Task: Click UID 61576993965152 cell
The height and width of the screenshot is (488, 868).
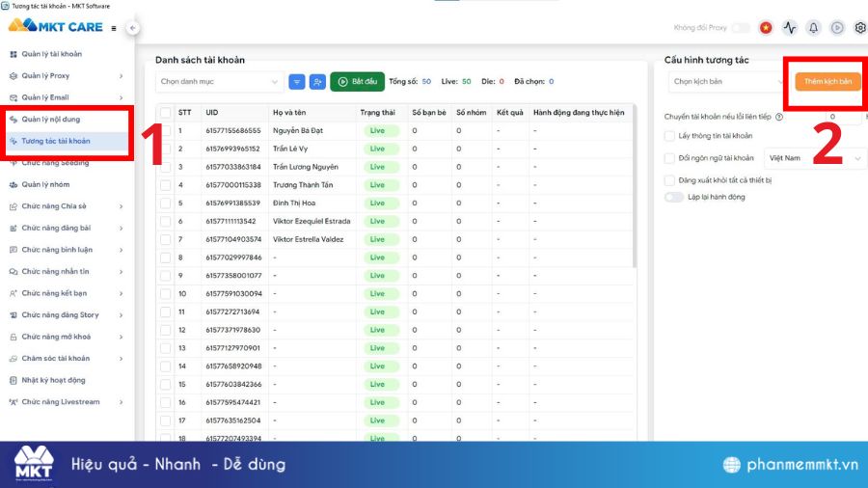Action: 233,149
